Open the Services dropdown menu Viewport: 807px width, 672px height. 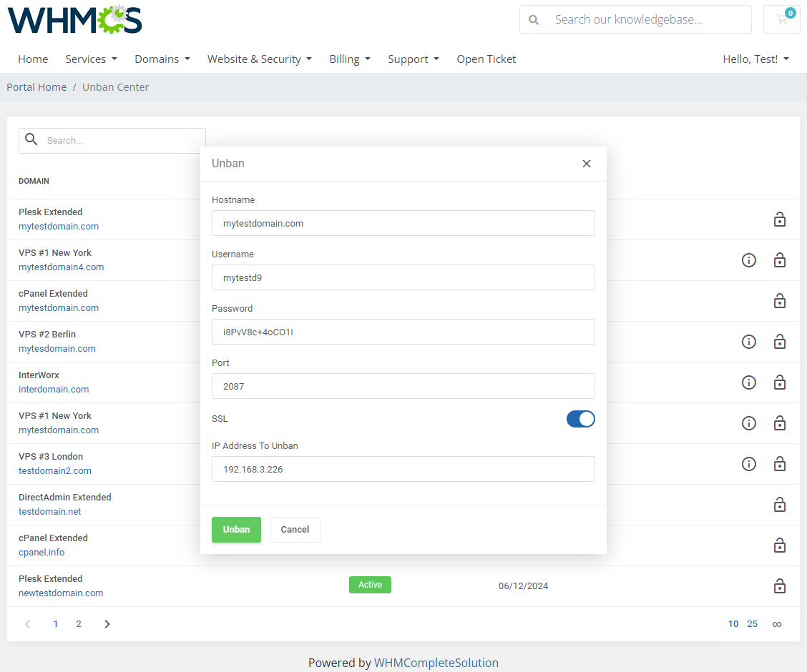click(x=91, y=59)
